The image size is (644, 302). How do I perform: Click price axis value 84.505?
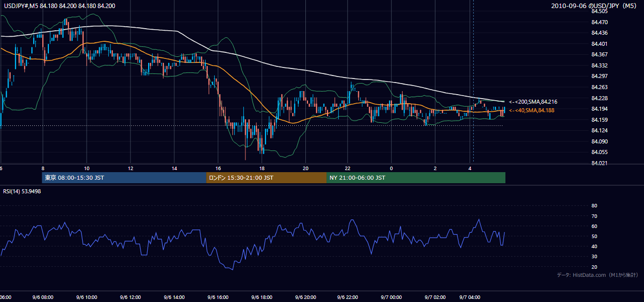[x=599, y=11]
